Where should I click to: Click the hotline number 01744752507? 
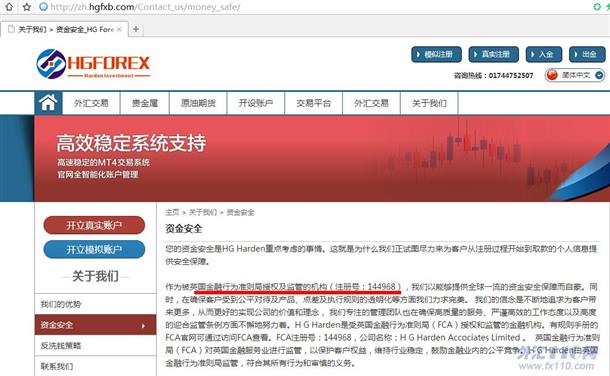click(x=511, y=75)
